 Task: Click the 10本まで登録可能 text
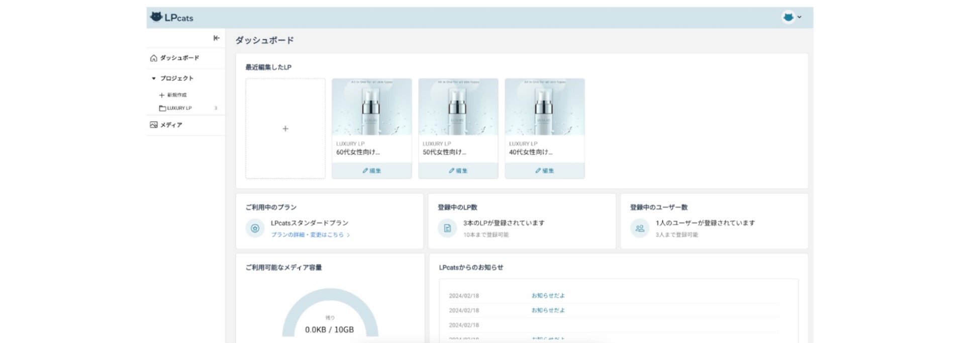coord(486,235)
